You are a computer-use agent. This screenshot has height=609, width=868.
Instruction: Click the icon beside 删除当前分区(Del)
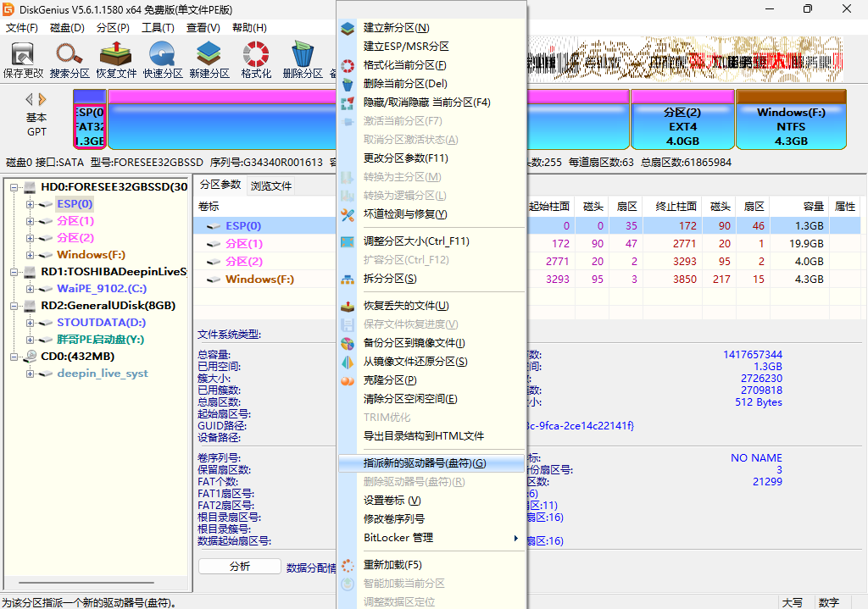coord(348,85)
